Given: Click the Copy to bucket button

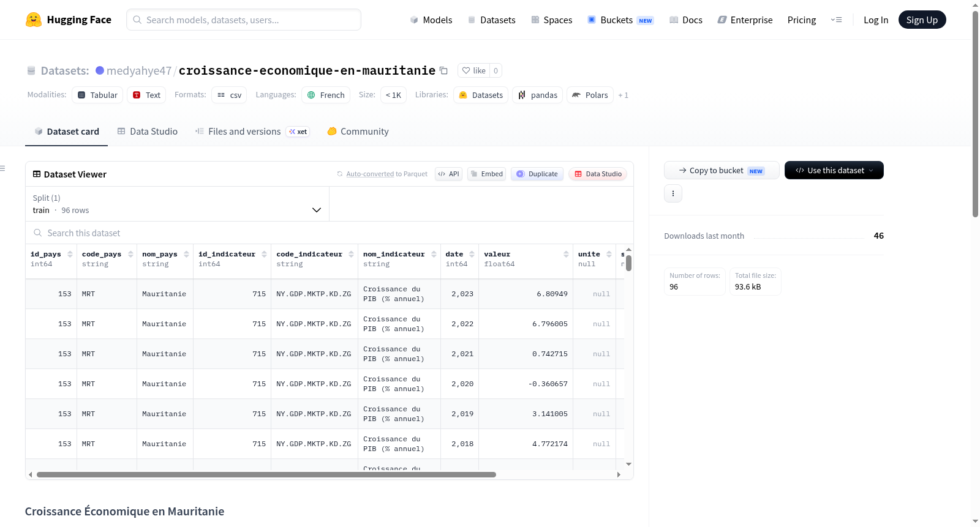Looking at the screenshot, I should (x=722, y=170).
